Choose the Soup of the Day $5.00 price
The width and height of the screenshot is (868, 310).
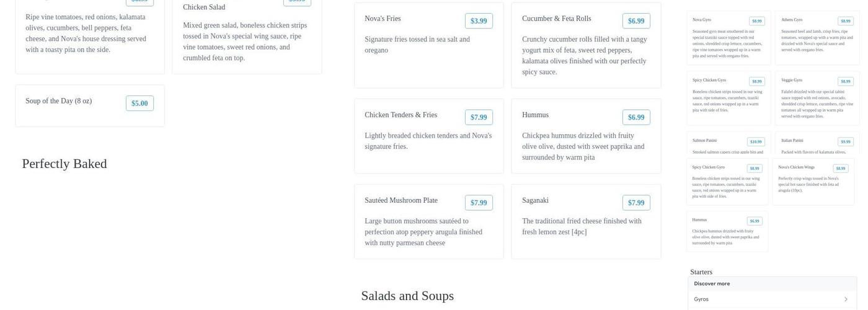click(x=139, y=104)
